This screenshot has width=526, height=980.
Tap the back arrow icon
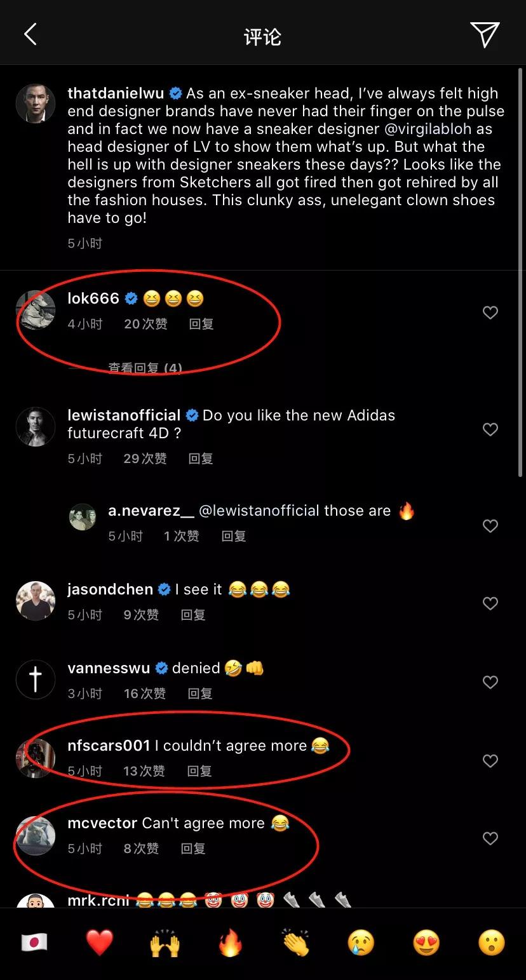click(x=30, y=35)
